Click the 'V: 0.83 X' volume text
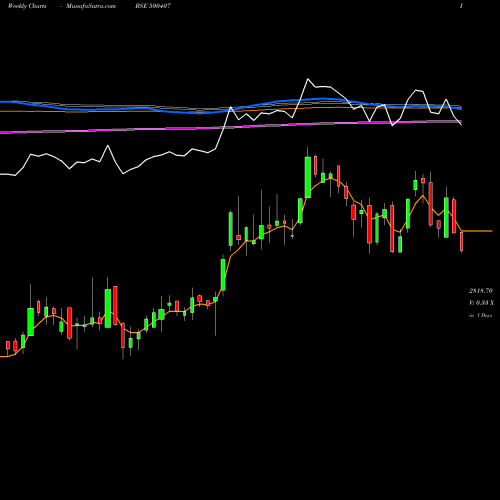Screen dimensions: 500x500 [481, 303]
